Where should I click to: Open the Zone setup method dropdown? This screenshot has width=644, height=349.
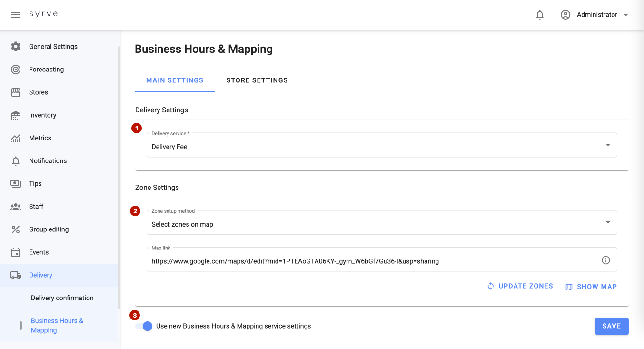(607, 223)
